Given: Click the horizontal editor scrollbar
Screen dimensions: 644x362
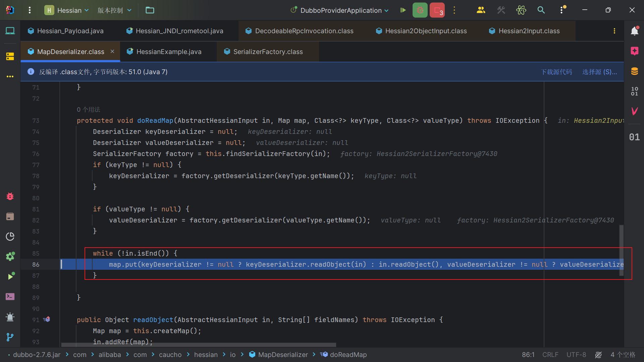Looking at the screenshot, I should 199,345.
